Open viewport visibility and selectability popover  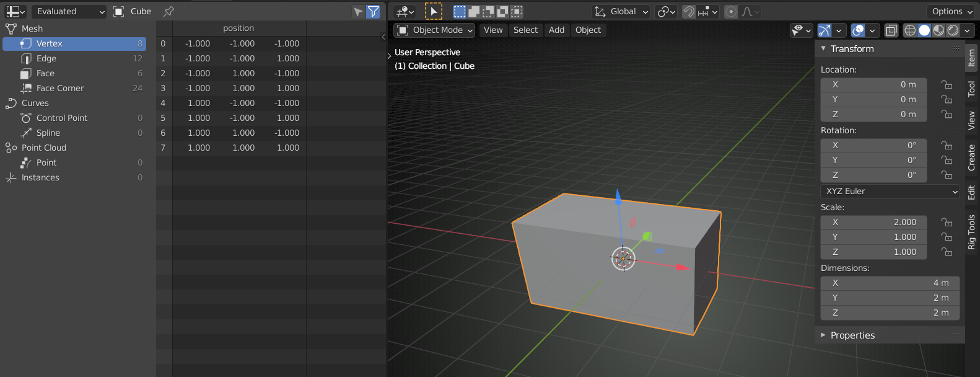(x=801, y=30)
